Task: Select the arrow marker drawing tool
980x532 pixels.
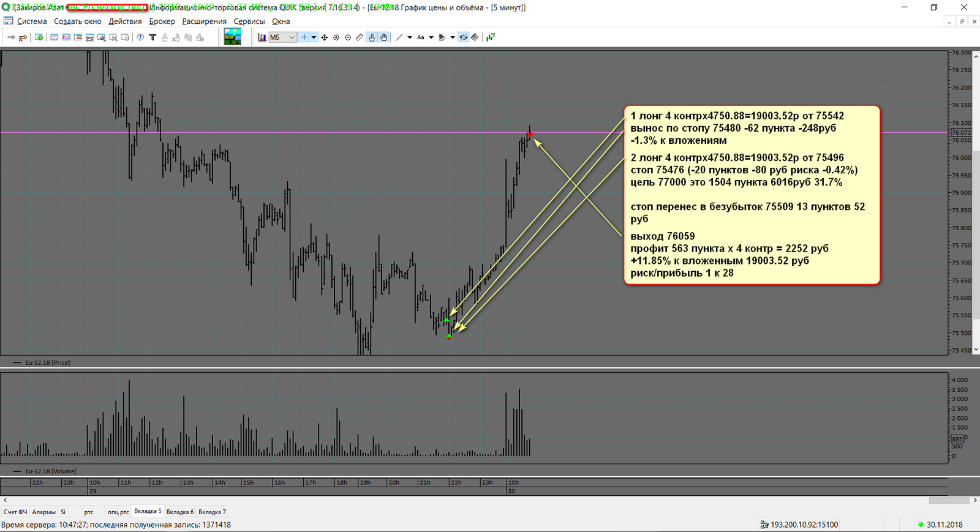Action: pyautogui.click(x=442, y=37)
